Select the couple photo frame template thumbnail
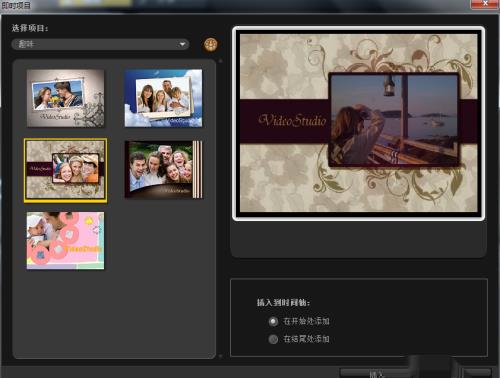This screenshot has height=378, width=500. (x=65, y=98)
